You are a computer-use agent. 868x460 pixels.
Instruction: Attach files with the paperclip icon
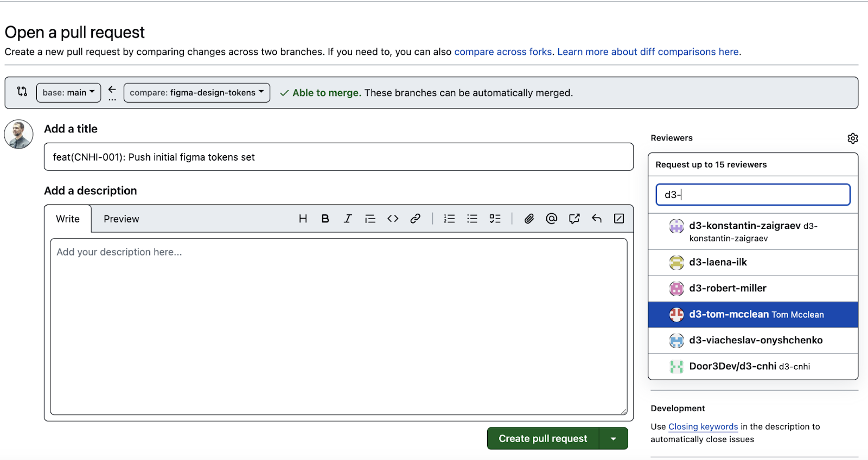[529, 219]
